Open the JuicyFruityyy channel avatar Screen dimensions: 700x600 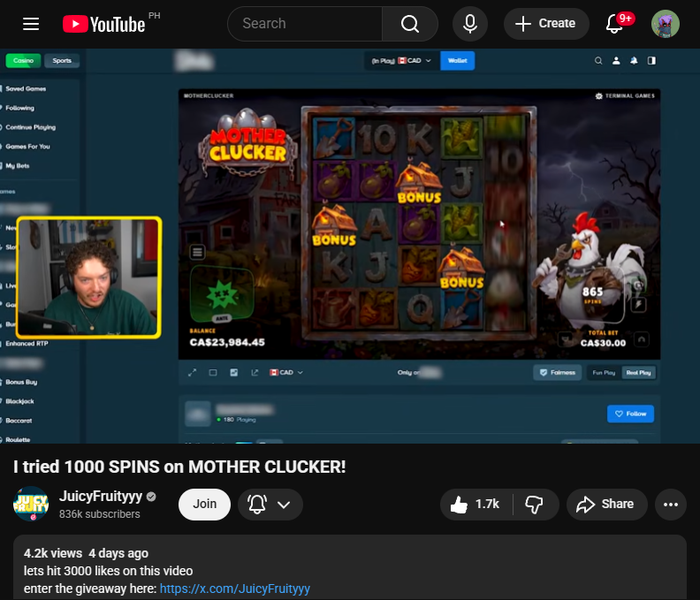click(31, 504)
